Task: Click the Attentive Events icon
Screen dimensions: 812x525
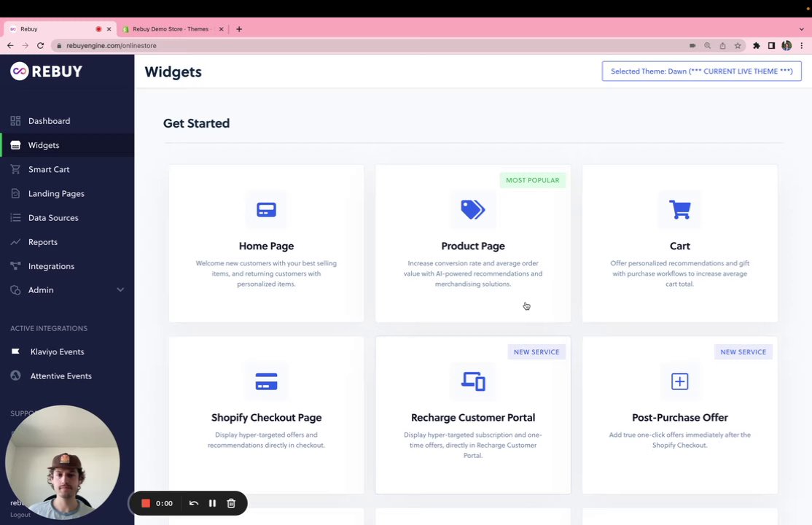Action: tap(15, 376)
